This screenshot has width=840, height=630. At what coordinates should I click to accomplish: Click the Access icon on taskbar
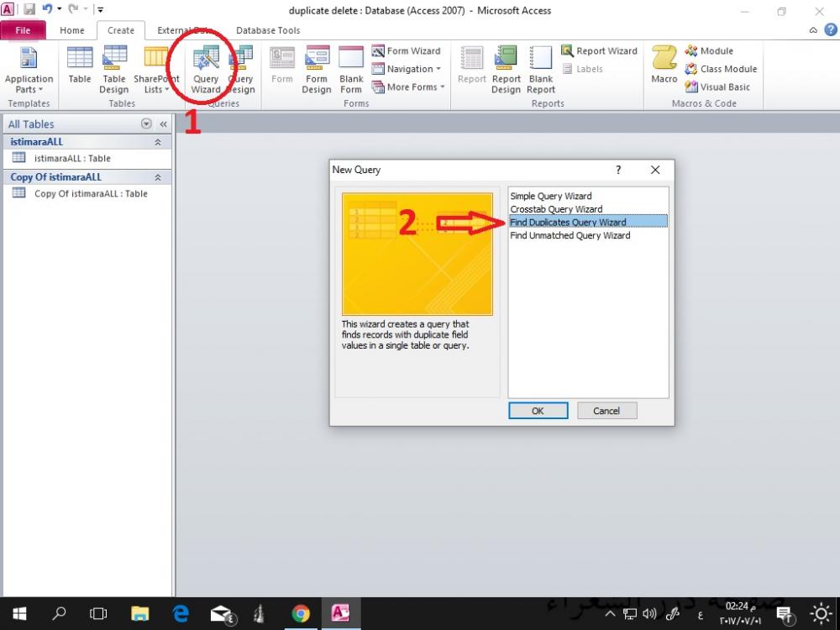pos(341,613)
